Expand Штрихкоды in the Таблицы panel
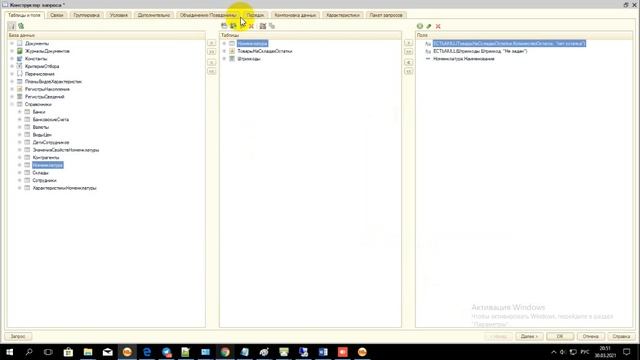The height and width of the screenshot is (360, 640). 224,59
